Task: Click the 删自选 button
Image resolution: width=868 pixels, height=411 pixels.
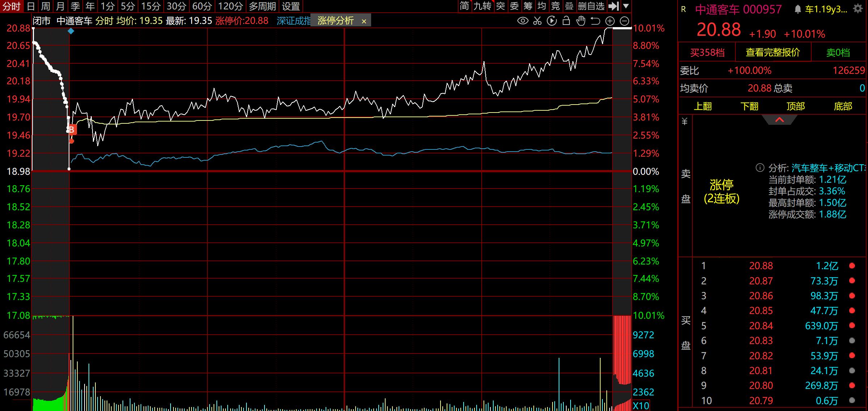Action: point(591,6)
